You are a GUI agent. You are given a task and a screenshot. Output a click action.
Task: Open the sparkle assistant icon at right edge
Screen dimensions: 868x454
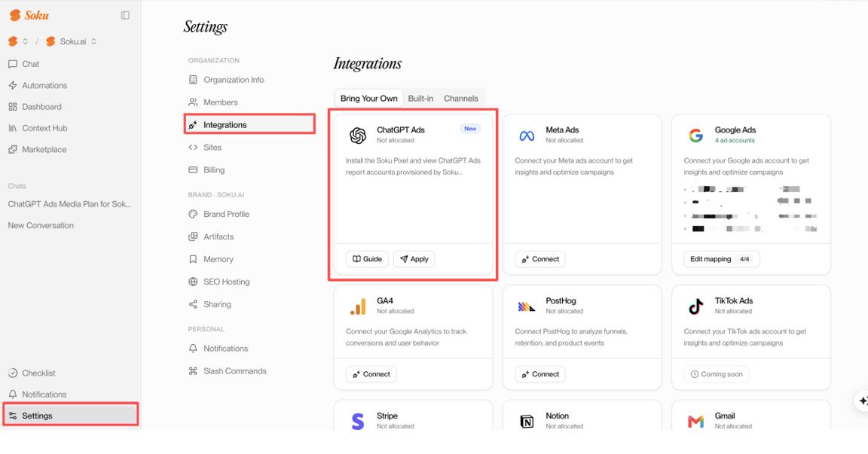coord(862,401)
